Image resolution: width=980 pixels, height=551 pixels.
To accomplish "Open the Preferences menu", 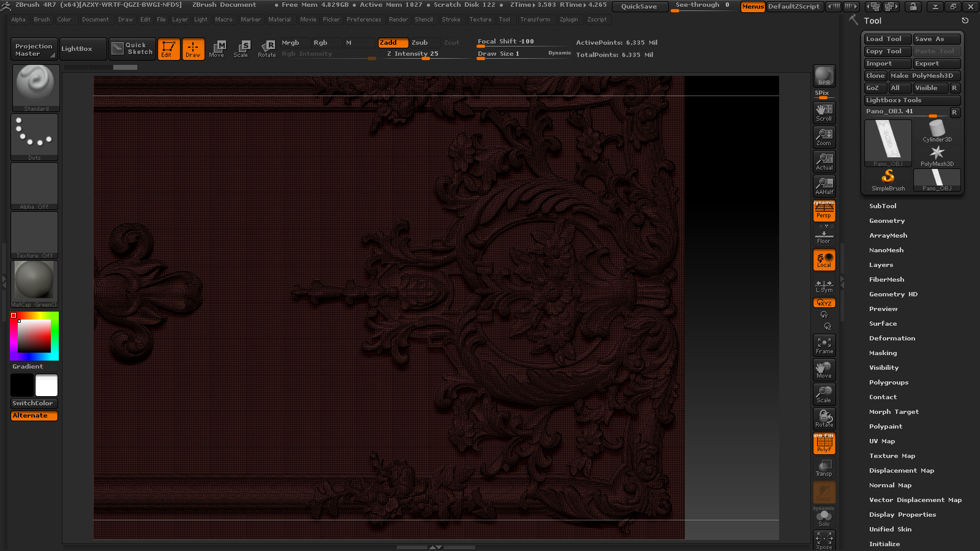I will tap(363, 20).
